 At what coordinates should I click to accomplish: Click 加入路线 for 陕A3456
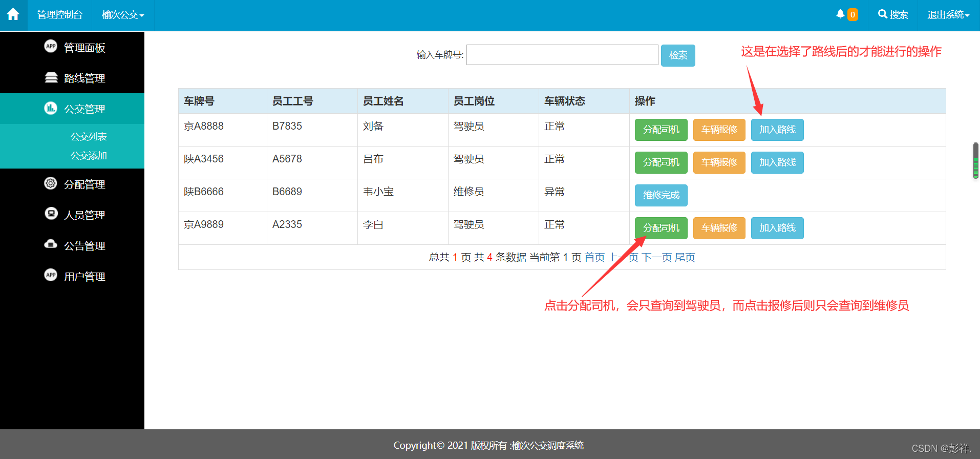(x=777, y=162)
